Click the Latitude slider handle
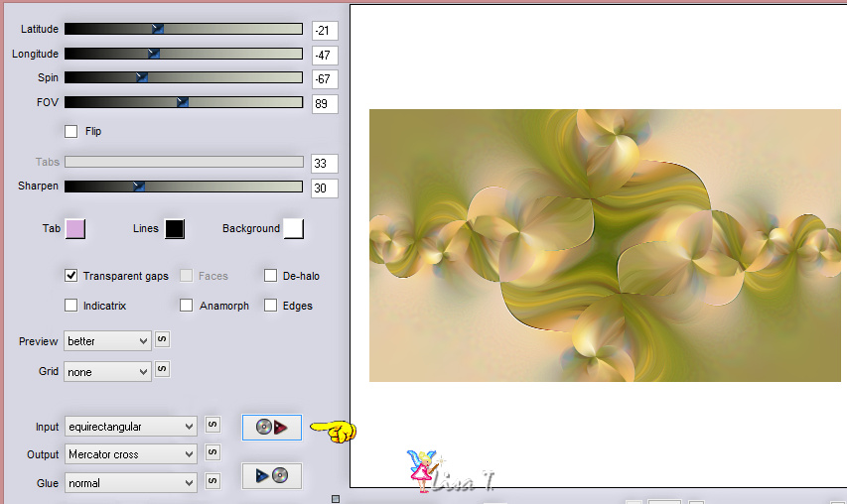This screenshot has width=847, height=504. [157, 29]
